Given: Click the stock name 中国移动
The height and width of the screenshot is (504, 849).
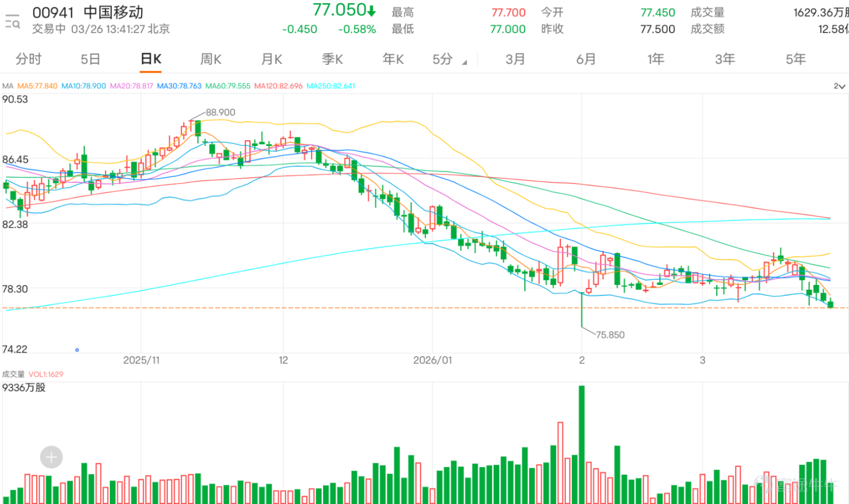Looking at the screenshot, I should point(113,12).
